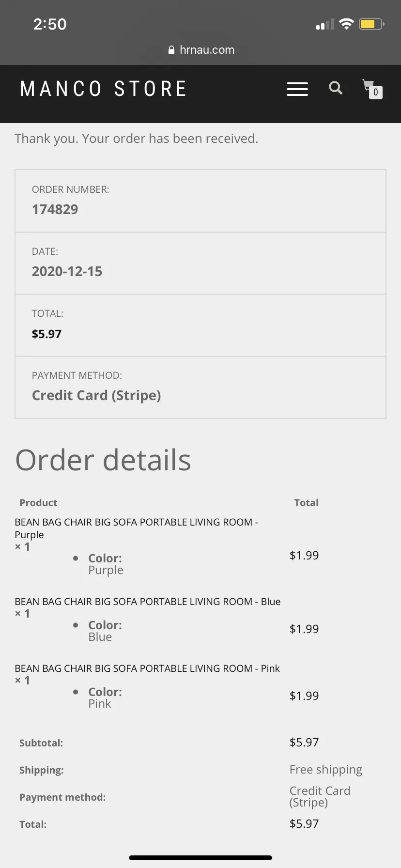Image resolution: width=401 pixels, height=868 pixels.
Task: Tap the lock icon beside hrnau.com
Action: tap(171, 50)
